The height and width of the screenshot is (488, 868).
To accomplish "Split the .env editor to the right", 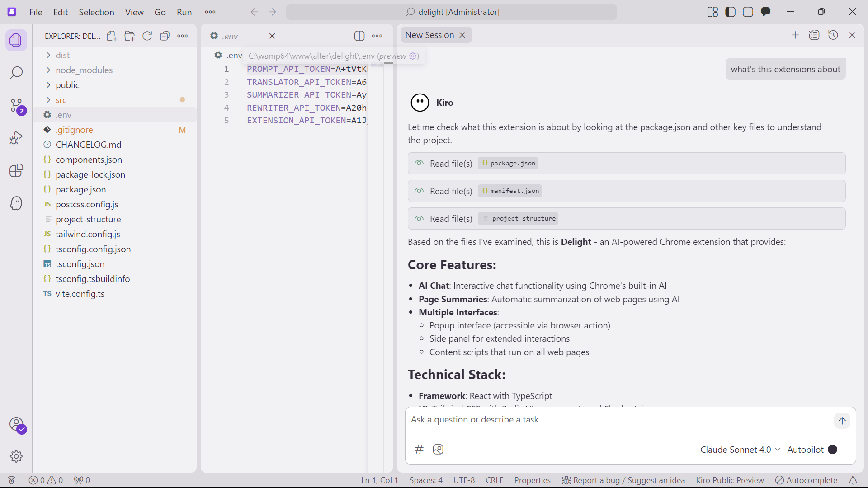I will tap(359, 36).
